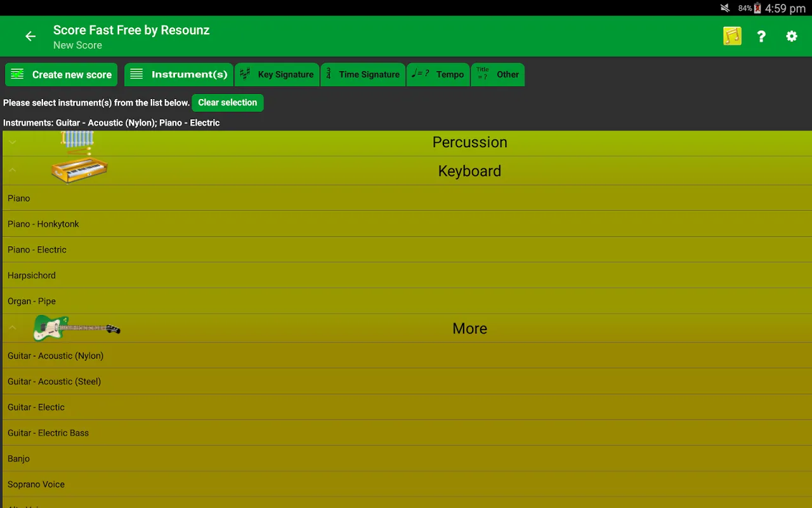812x508 pixels.
Task: Click the mute status icon in system bar
Action: coord(725,8)
